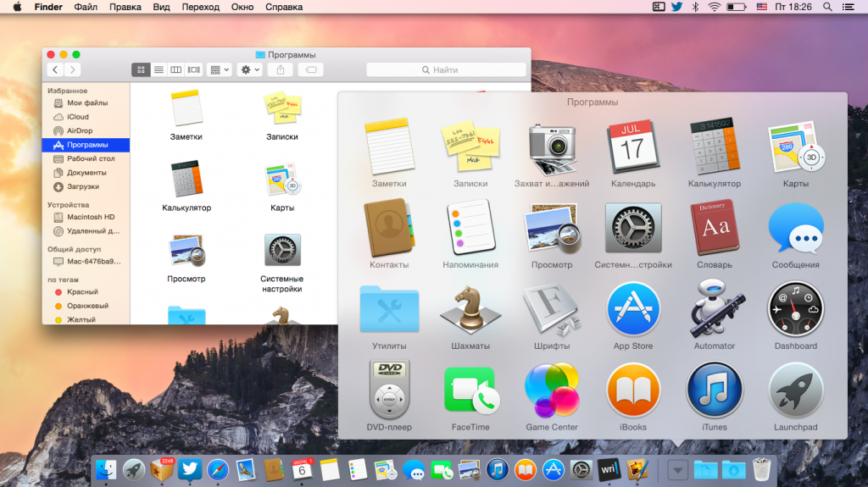868x487 pixels.
Task: Switch Finder to Cover Flow view
Action: point(193,69)
